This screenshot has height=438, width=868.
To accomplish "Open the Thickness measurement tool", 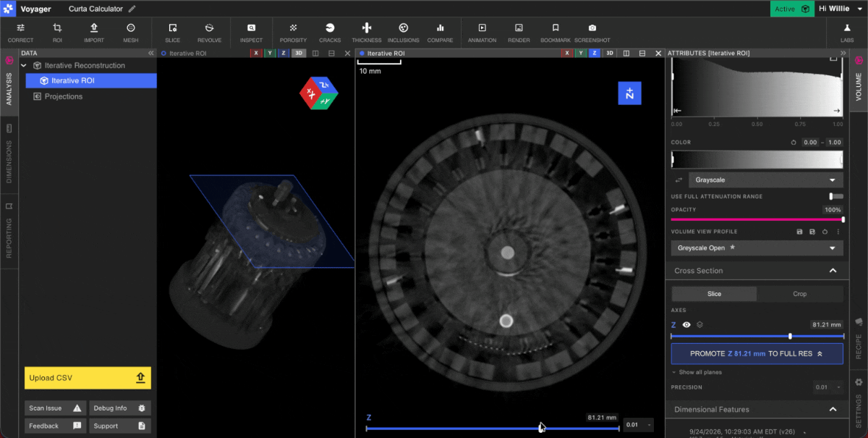I will (366, 32).
